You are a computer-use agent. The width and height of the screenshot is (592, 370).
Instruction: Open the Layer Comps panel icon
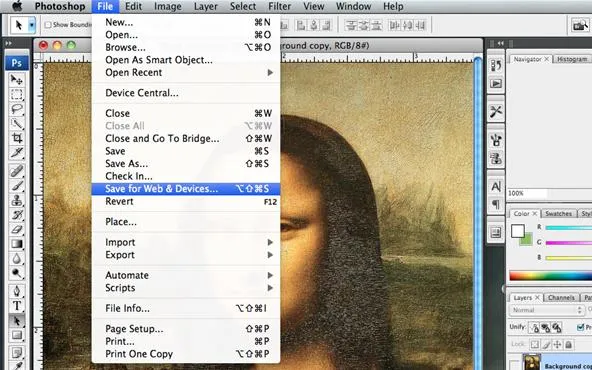pyautogui.click(x=496, y=232)
